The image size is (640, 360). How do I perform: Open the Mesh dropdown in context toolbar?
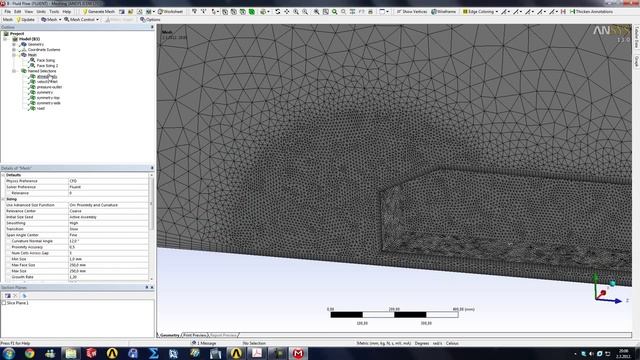(x=51, y=20)
